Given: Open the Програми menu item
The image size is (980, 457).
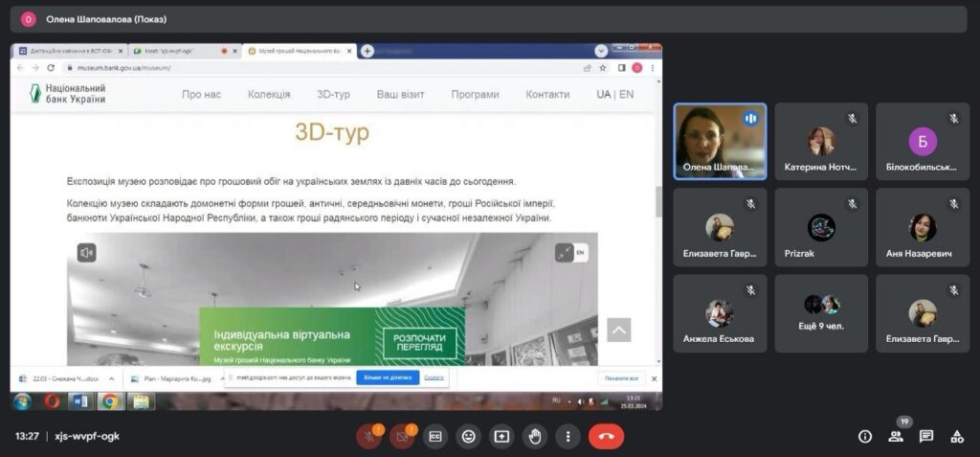Looking at the screenshot, I should click(x=475, y=95).
